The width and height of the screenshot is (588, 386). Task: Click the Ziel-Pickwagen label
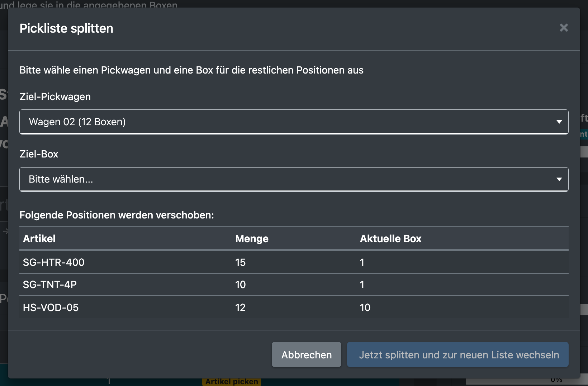coord(55,96)
